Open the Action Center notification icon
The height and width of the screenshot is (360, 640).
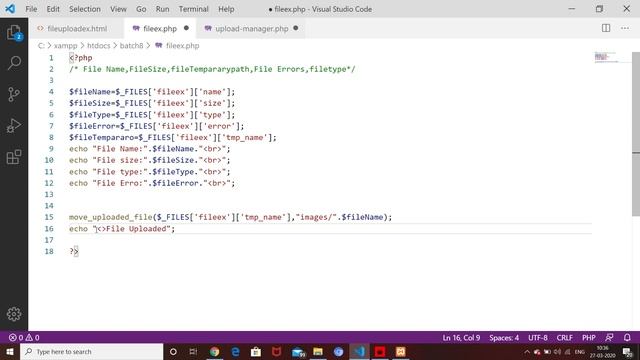(628, 351)
